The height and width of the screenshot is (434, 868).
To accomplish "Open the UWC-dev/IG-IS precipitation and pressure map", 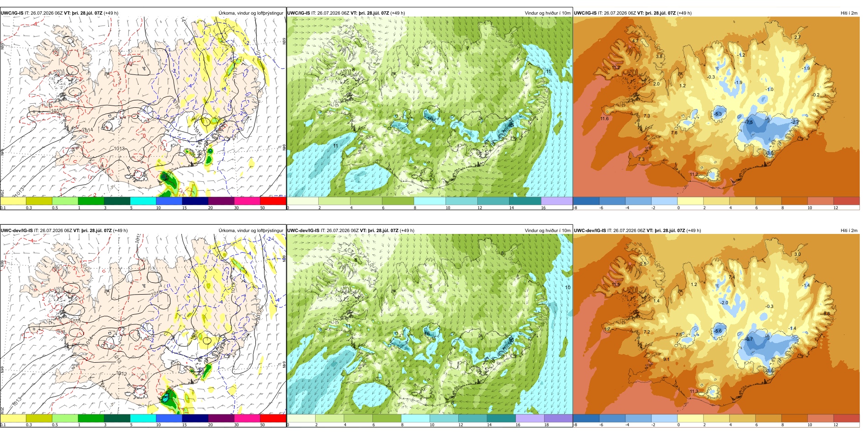I will pyautogui.click(x=143, y=324).
